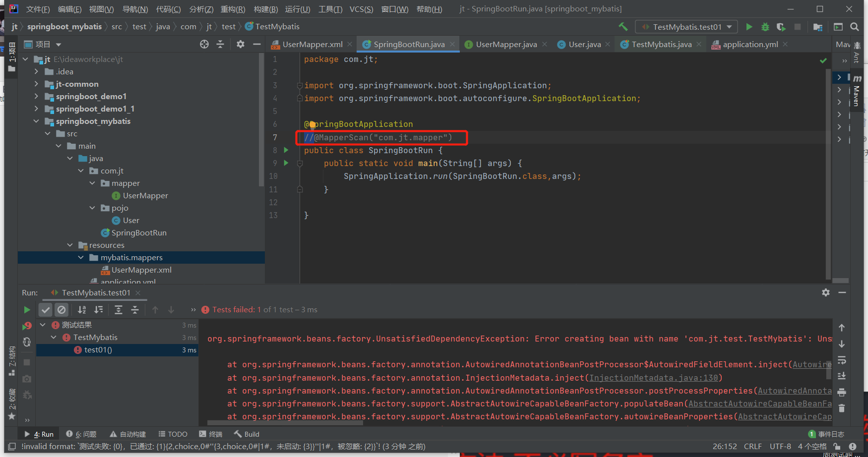The width and height of the screenshot is (868, 457).
Task: Collapse the TestMybatis test node
Action: click(54, 338)
